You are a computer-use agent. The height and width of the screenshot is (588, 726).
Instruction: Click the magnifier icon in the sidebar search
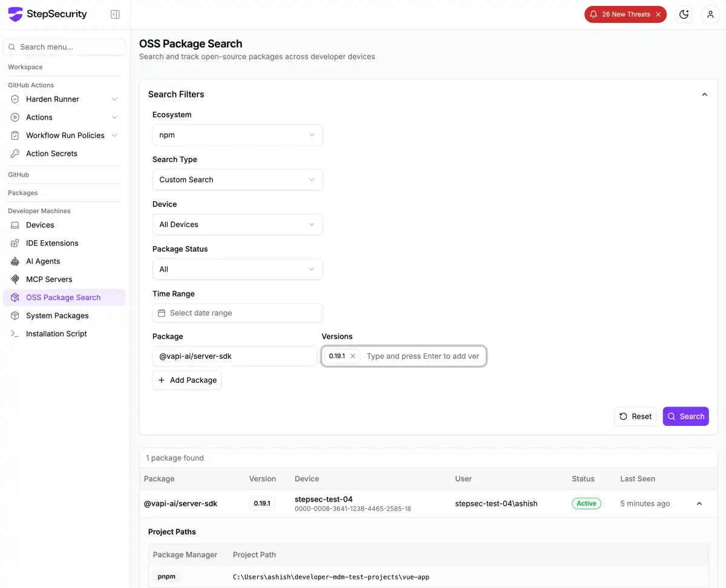click(x=12, y=47)
